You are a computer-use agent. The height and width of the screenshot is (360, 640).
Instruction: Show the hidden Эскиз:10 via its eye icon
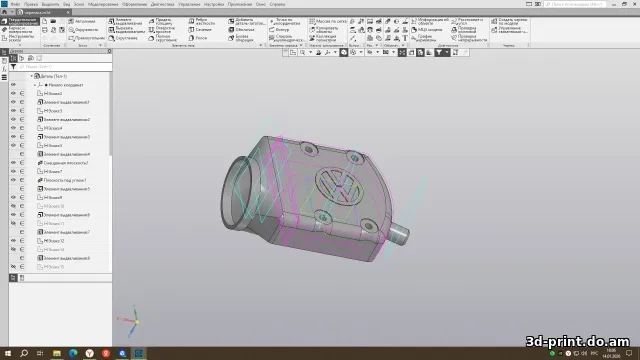click(13, 206)
